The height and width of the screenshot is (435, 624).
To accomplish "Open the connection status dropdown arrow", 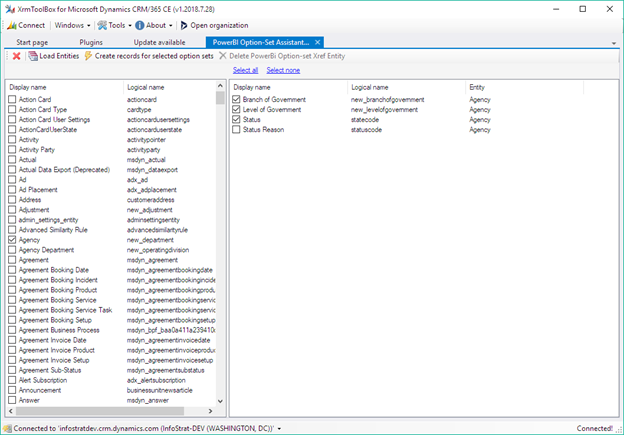I will (279, 429).
